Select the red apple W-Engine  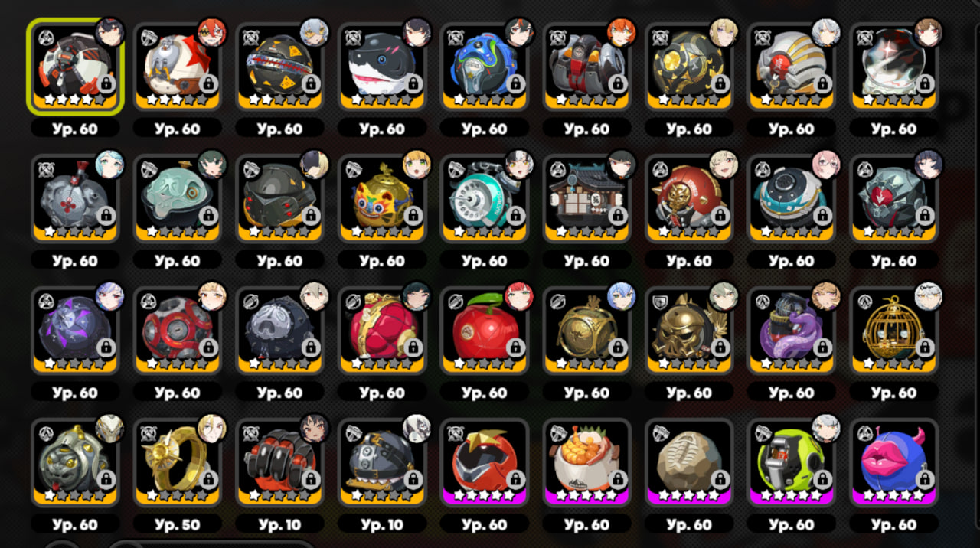pos(485,331)
